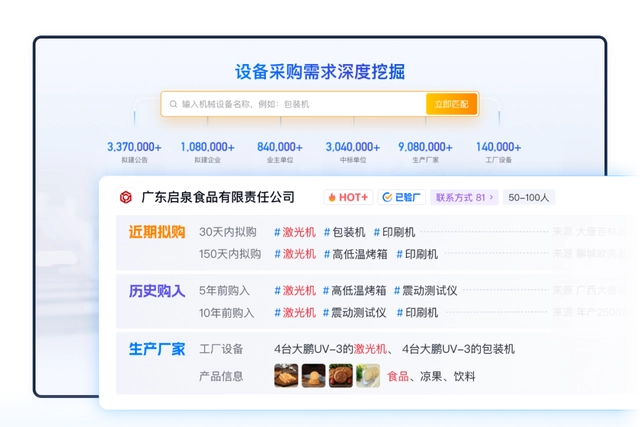This screenshot has height=427, width=640.
Task: Click the checkmark icon in 已验厂 badge
Action: point(387,197)
